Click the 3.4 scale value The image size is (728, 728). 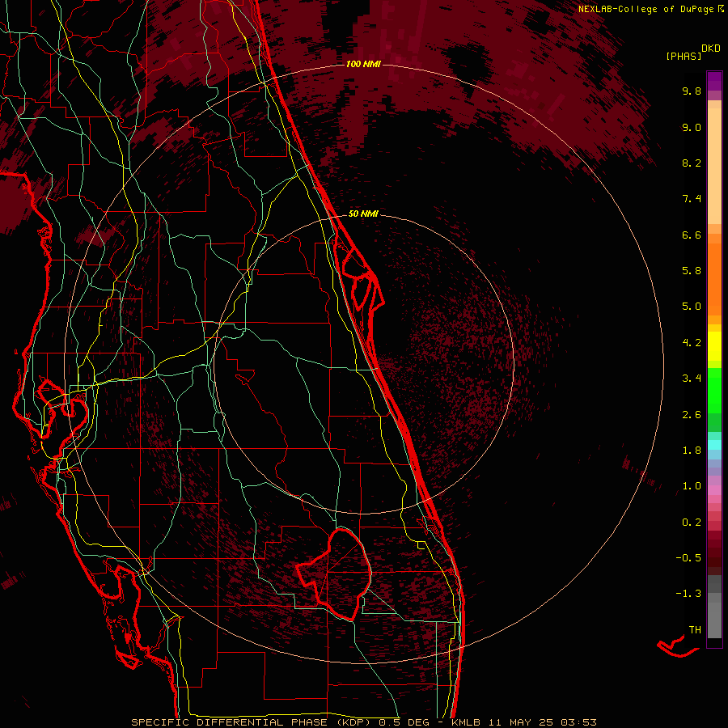point(692,379)
